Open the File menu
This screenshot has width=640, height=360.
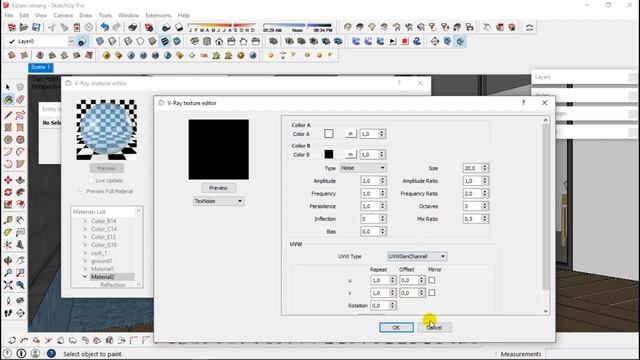click(x=9, y=15)
